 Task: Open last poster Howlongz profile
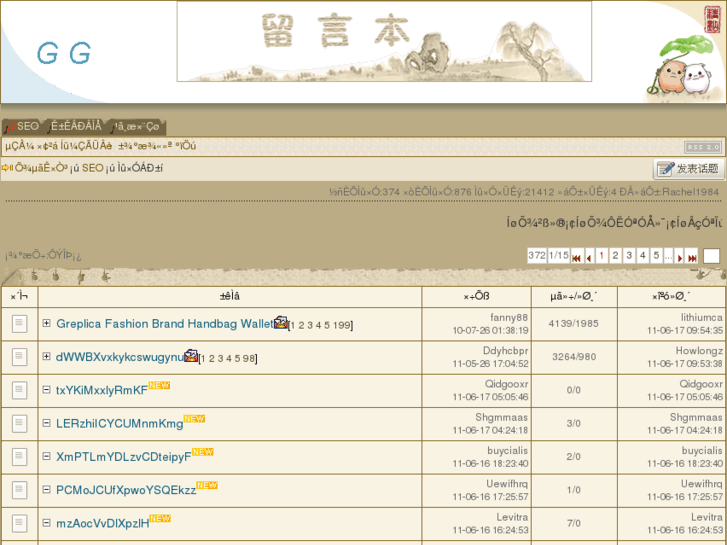pos(699,351)
